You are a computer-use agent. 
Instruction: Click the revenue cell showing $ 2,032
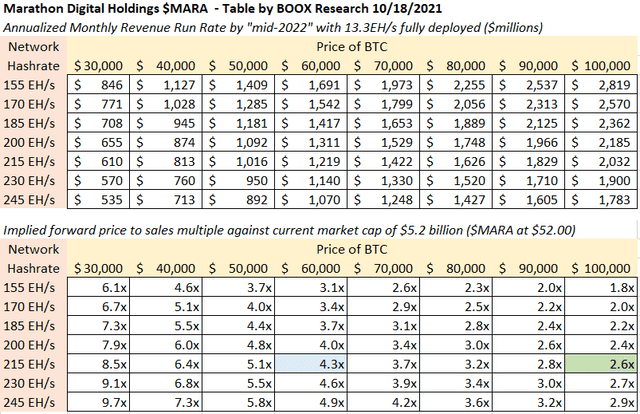coord(601,162)
